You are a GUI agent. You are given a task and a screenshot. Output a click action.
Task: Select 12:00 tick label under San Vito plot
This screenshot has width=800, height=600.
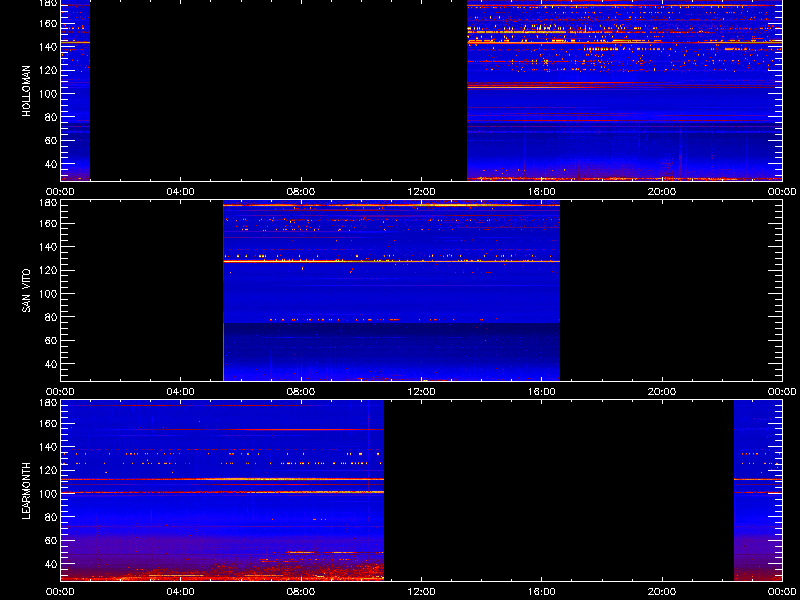(421, 392)
